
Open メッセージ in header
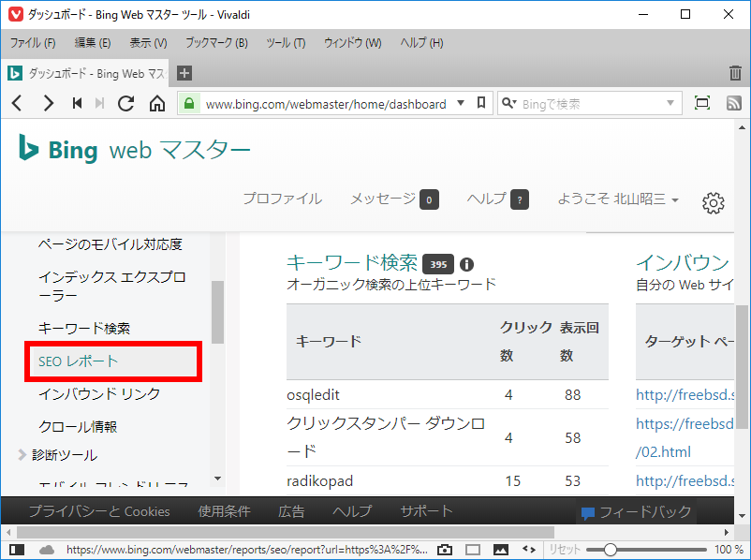(x=394, y=199)
